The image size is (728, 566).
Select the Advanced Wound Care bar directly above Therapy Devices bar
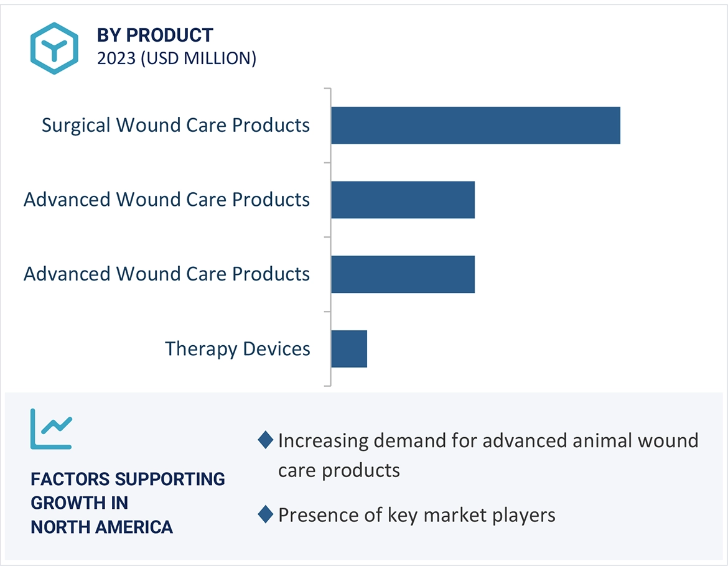coord(403,274)
